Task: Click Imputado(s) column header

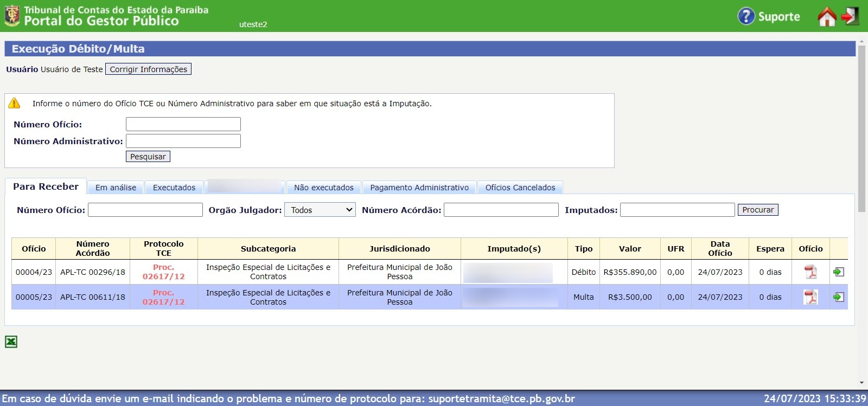Action: point(514,249)
